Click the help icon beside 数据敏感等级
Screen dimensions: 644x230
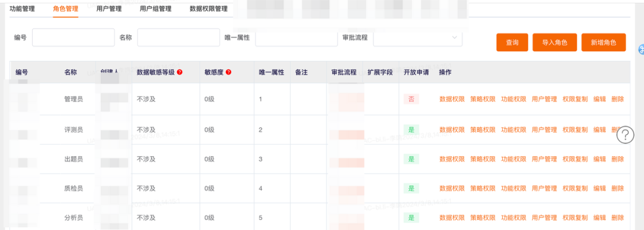pos(179,72)
